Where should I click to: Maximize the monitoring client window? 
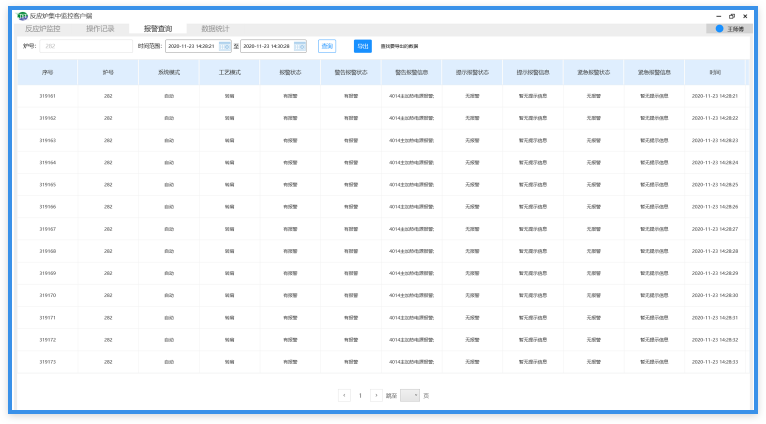[731, 16]
